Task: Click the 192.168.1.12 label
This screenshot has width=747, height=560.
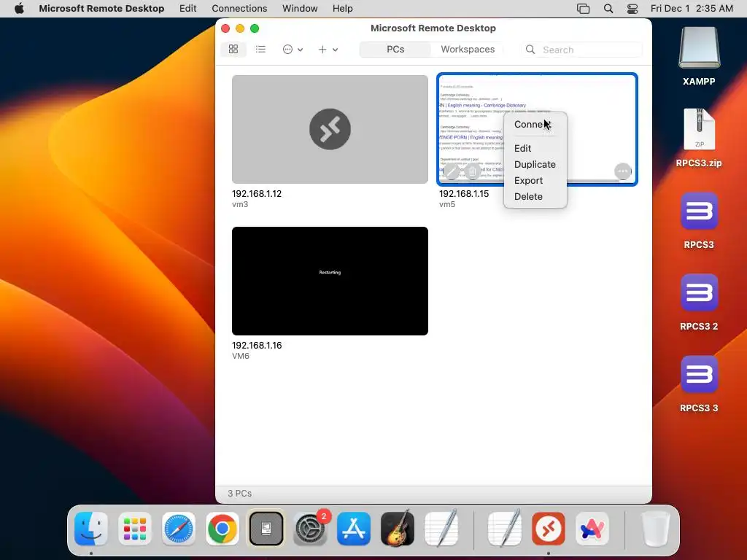Action: [257, 194]
